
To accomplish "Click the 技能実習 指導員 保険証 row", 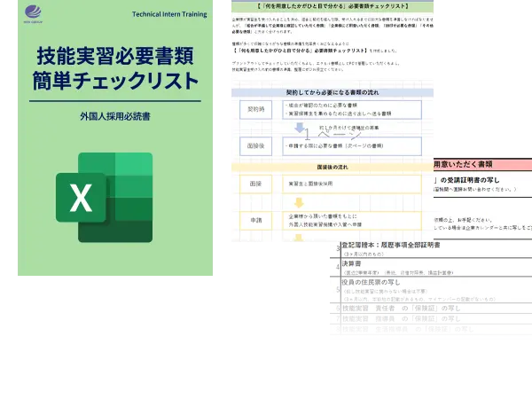I will tap(431, 319).
